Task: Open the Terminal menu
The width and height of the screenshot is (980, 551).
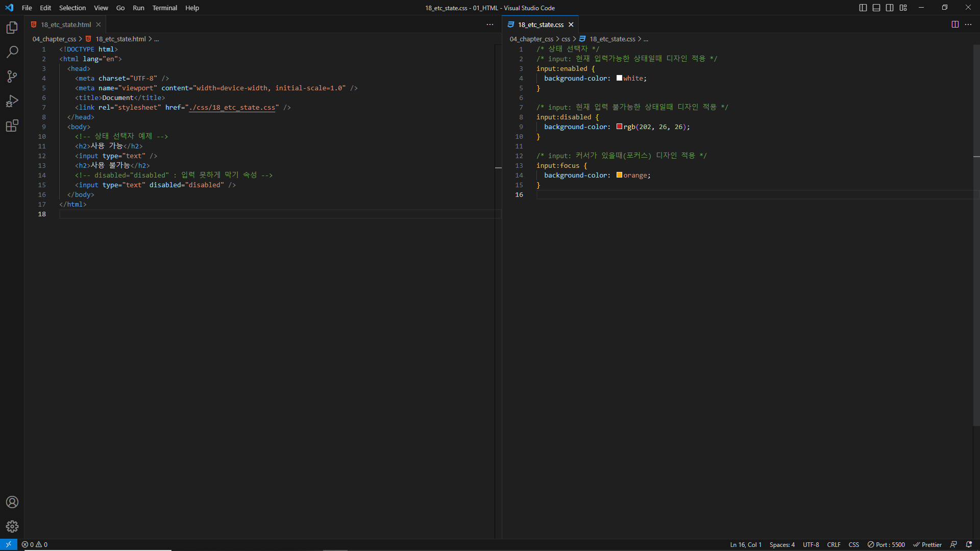Action: pos(164,8)
